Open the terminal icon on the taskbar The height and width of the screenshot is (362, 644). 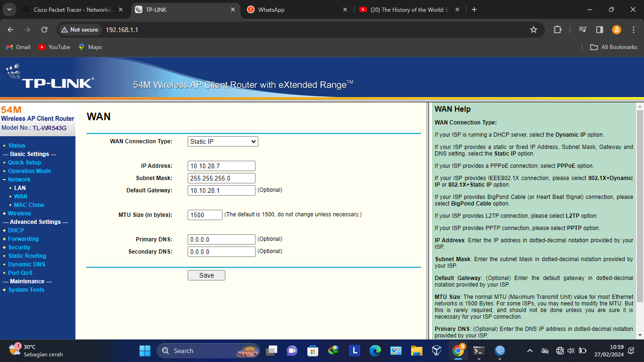click(479, 351)
